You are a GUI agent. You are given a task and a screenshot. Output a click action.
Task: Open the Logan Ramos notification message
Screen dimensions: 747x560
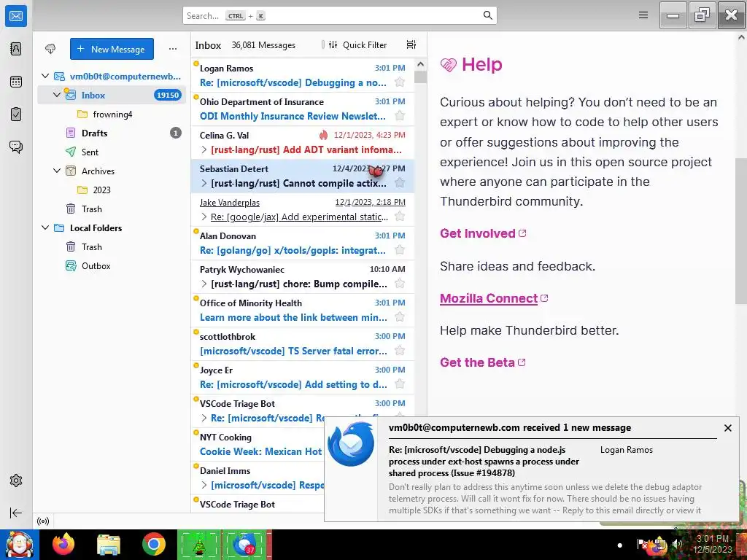531,469
